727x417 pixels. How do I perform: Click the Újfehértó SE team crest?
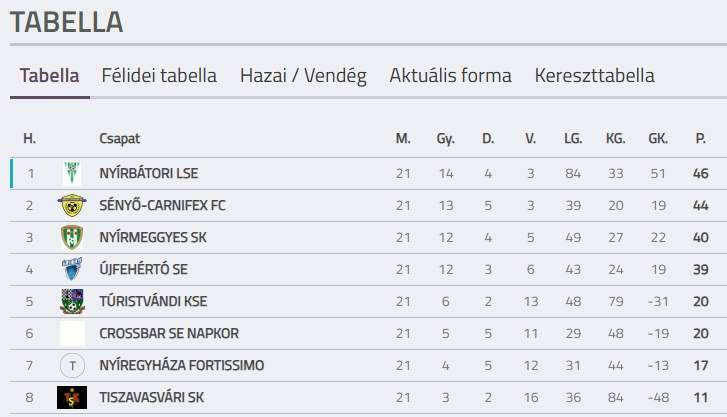pyautogui.click(x=72, y=269)
